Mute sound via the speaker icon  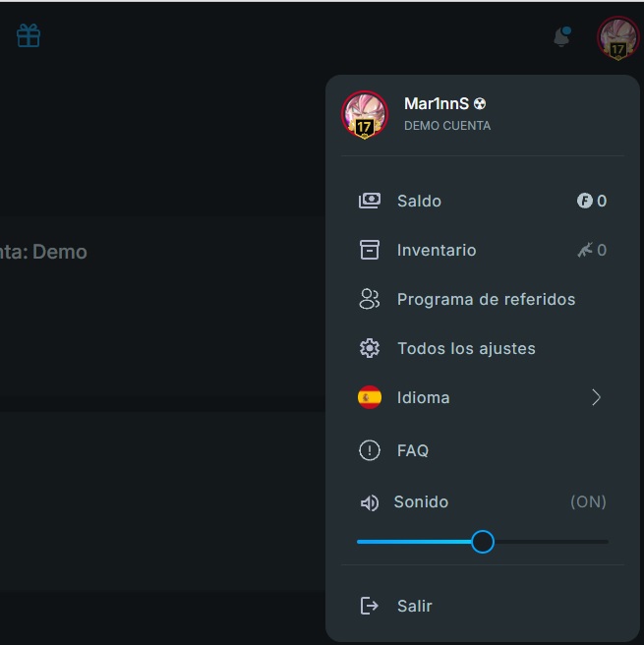point(370,502)
